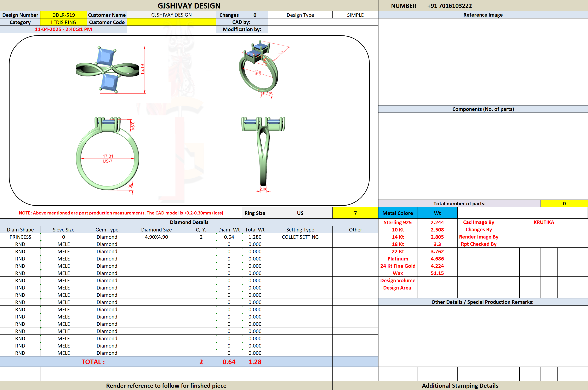Click Render reference to follow for finshed piece
The width and height of the screenshot is (588, 390).
tap(166, 385)
